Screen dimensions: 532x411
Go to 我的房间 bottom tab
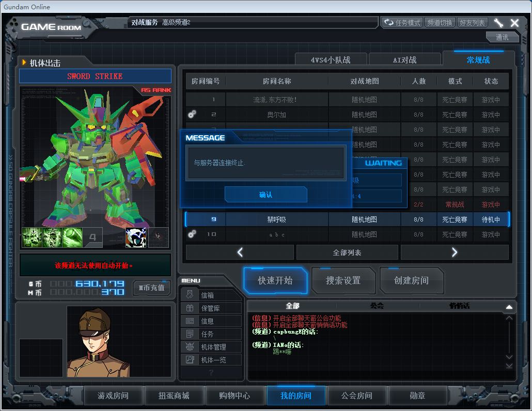pos(296,396)
